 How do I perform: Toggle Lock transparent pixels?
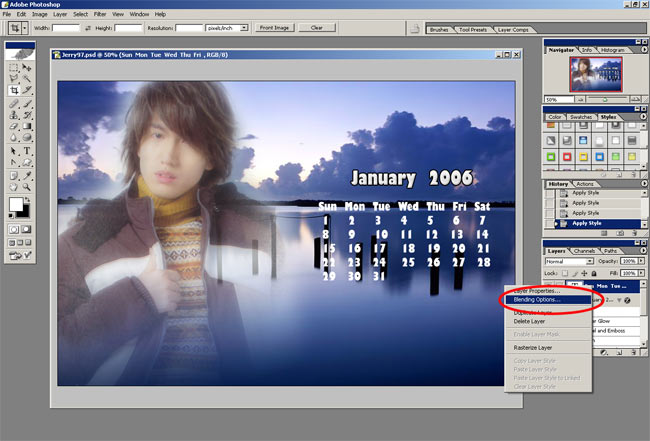point(565,273)
